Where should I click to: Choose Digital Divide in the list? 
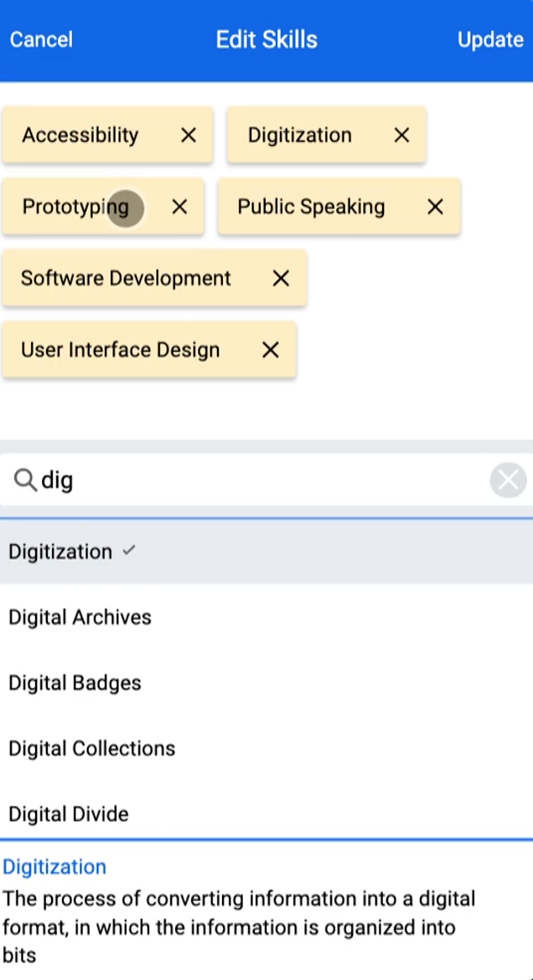(x=266, y=813)
